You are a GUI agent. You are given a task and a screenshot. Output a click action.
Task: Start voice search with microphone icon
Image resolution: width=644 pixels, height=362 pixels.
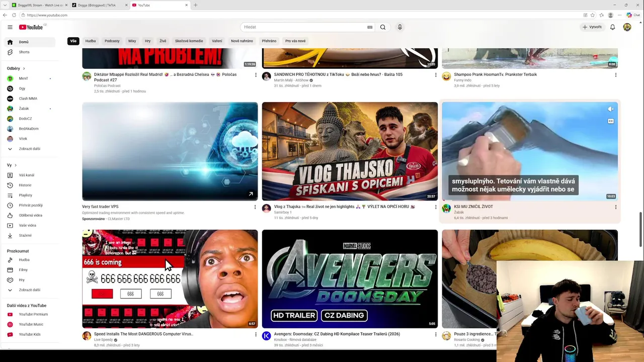tap(400, 27)
